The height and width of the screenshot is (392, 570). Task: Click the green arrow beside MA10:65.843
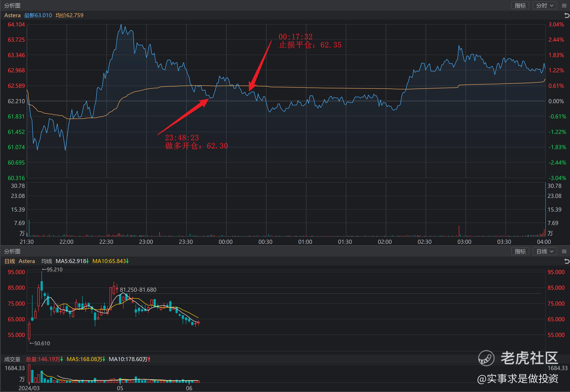pyautogui.click(x=127, y=261)
